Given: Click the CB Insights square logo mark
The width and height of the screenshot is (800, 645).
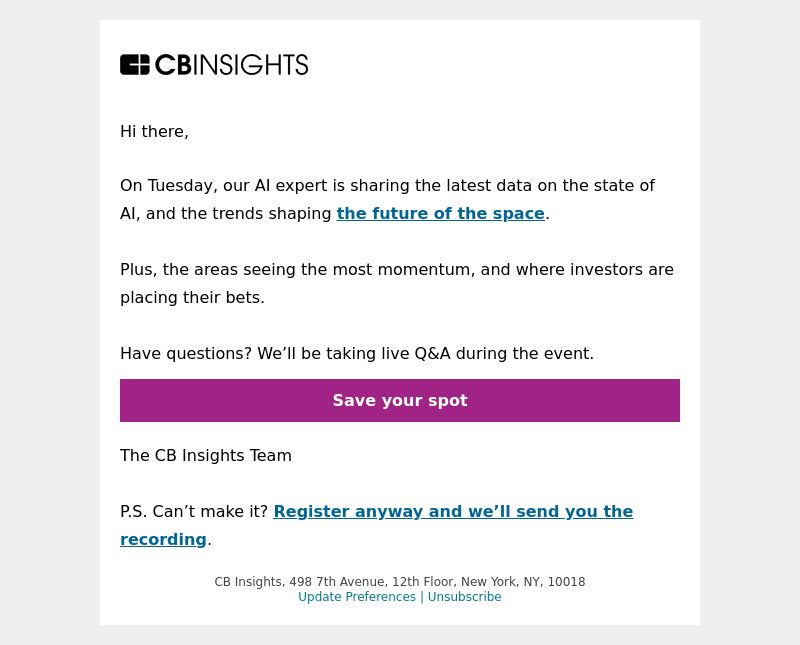Looking at the screenshot, I should click(135, 65).
